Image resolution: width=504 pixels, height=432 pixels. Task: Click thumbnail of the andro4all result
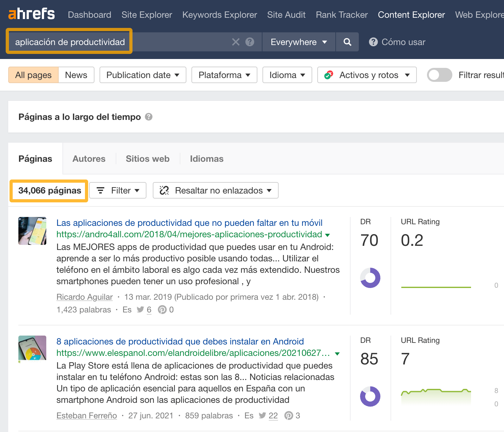[32, 231]
